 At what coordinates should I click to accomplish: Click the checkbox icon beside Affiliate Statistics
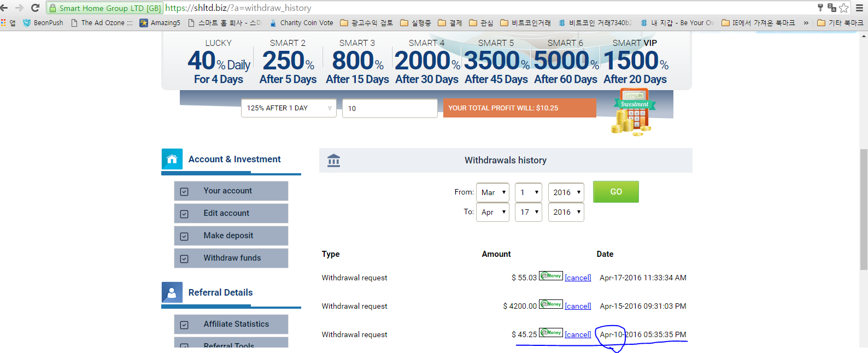[x=184, y=325]
